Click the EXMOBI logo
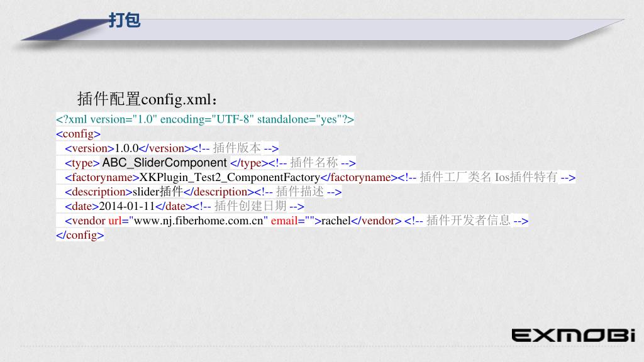644x362 pixels. pos(574,336)
